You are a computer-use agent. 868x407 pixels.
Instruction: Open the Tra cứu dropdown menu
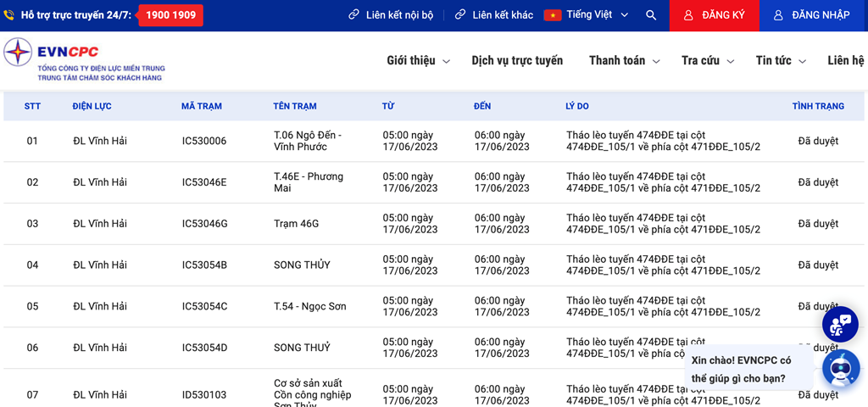click(x=707, y=61)
